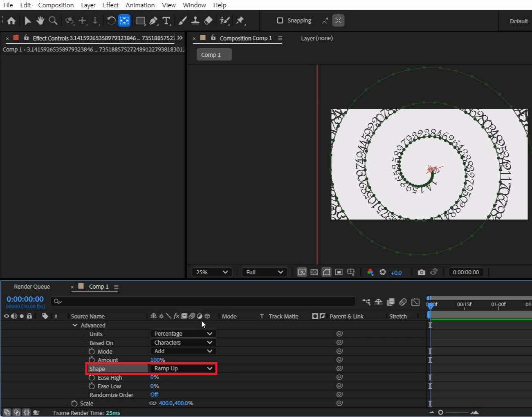The width and height of the screenshot is (532, 417).
Task: Select the Hand tool
Action: pos(40,20)
